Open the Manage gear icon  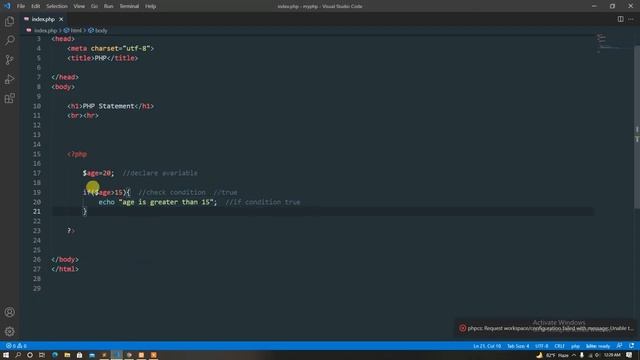tap(9, 331)
